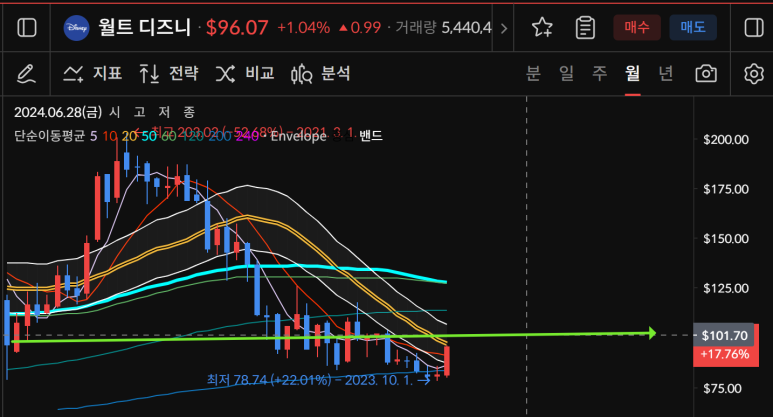Click the $150.00 axis price label
This screenshot has width=773, height=417.
tap(726, 239)
